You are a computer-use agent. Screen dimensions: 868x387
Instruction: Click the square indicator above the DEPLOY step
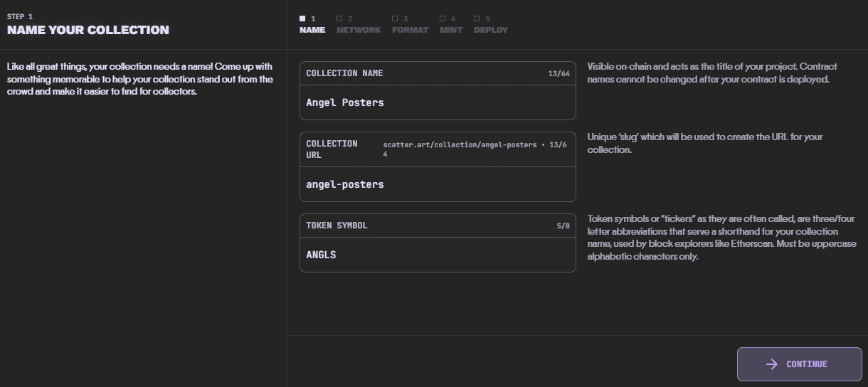click(477, 18)
